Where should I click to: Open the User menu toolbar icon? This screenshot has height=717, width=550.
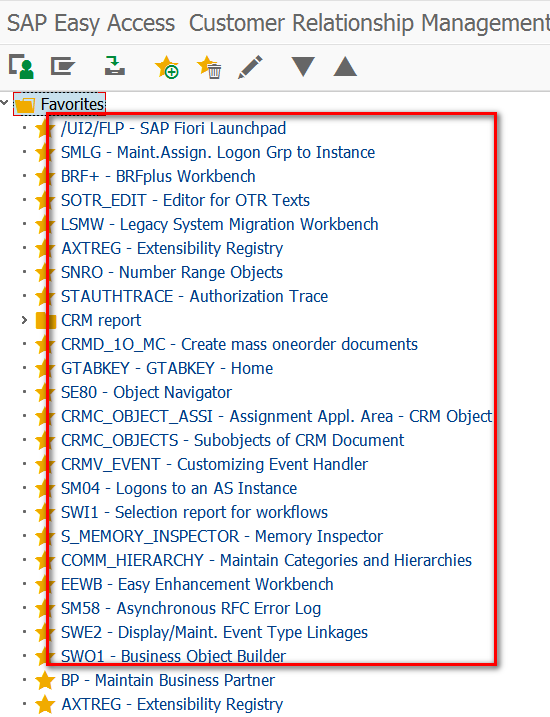(x=21, y=67)
